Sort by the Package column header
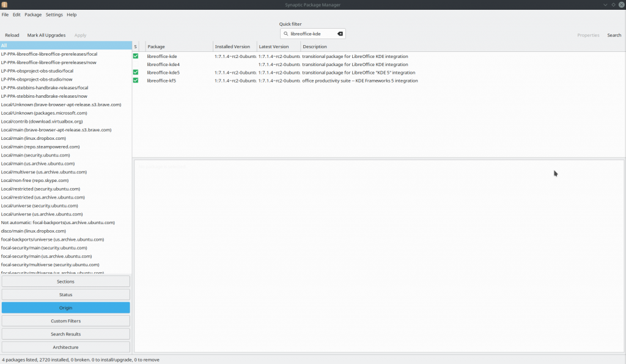This screenshot has height=364, width=626. [179, 46]
